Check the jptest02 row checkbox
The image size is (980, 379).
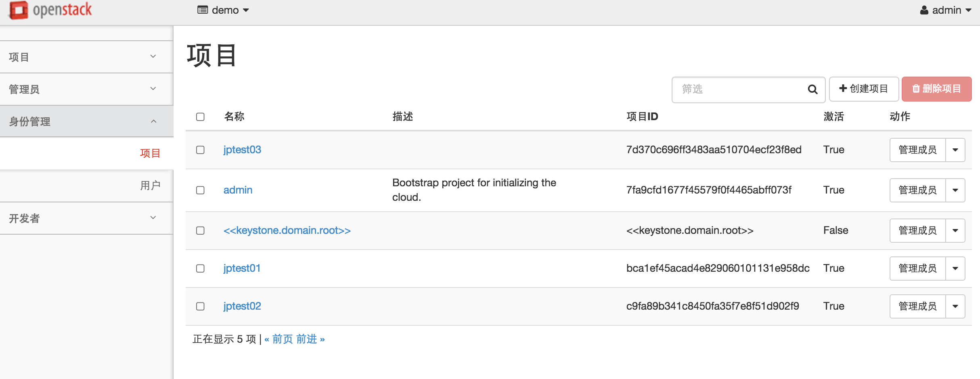coord(200,306)
